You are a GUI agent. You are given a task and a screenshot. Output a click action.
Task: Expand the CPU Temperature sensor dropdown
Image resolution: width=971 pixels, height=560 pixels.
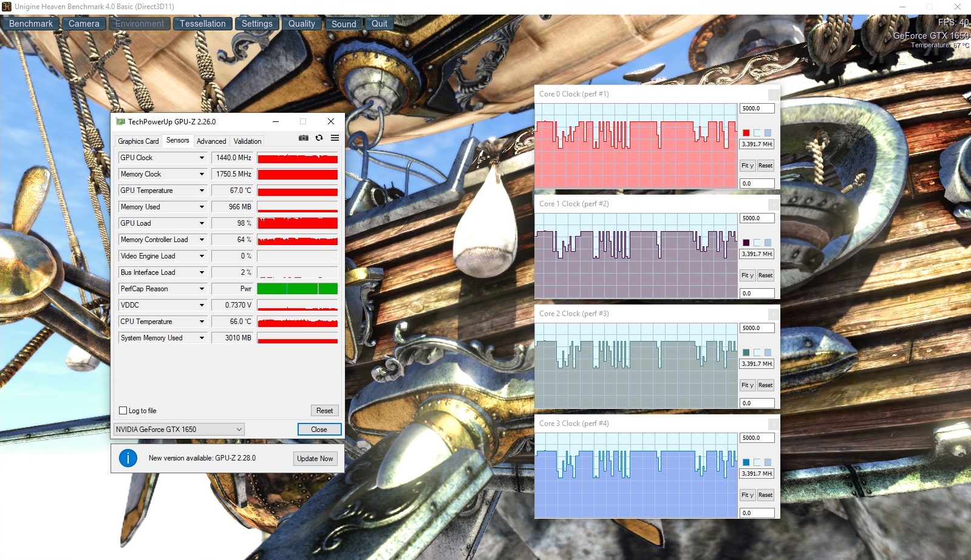click(202, 322)
